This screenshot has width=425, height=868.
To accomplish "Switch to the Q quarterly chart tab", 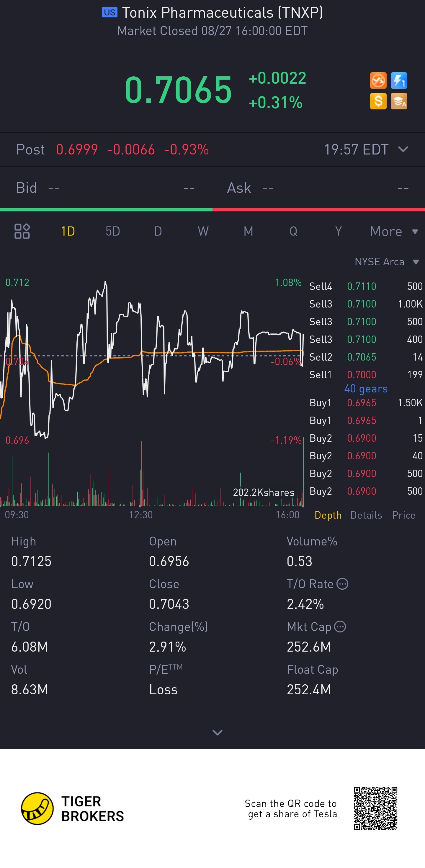I will click(x=293, y=231).
